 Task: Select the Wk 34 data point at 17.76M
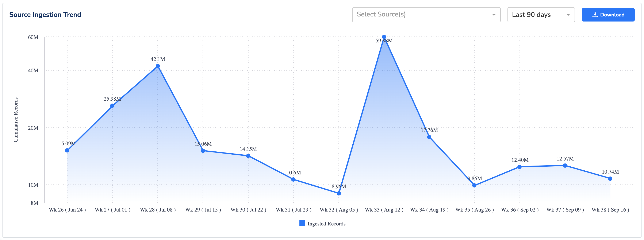tap(429, 137)
